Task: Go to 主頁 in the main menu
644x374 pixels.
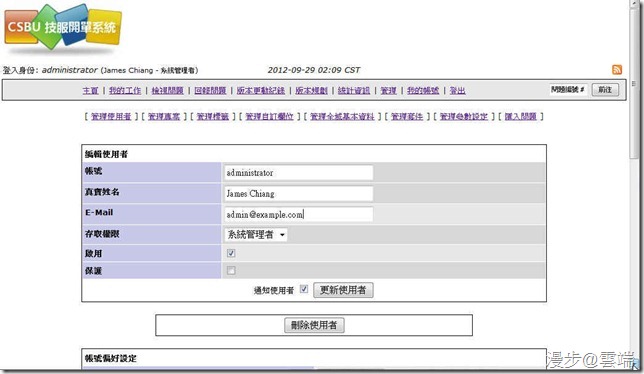Action: (x=90, y=90)
